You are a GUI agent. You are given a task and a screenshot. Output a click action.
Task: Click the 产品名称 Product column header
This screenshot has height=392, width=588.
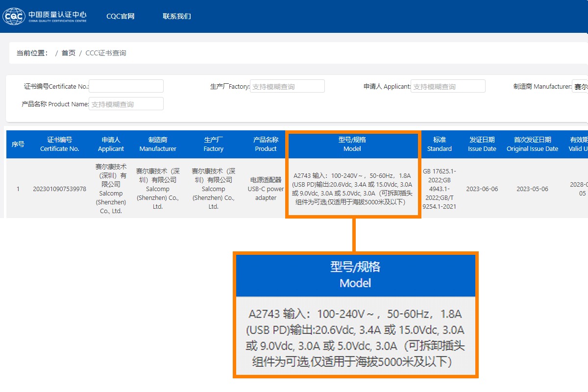[x=266, y=144]
